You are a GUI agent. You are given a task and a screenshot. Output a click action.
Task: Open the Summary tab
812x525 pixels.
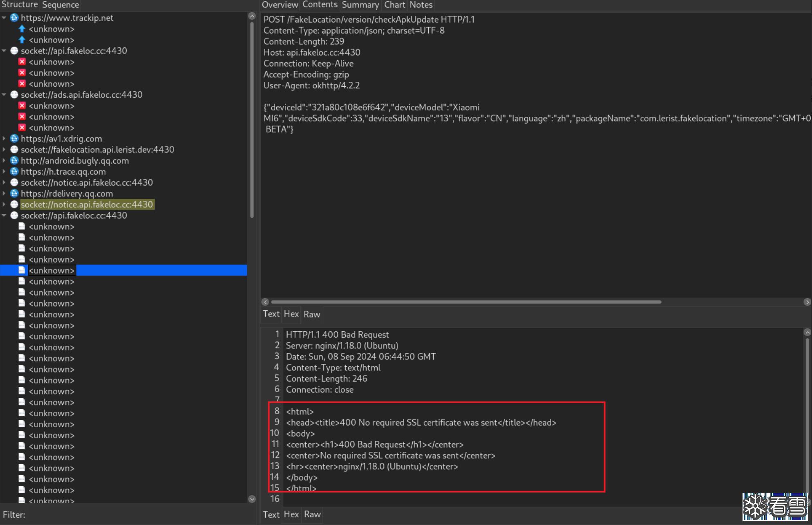[x=360, y=5]
